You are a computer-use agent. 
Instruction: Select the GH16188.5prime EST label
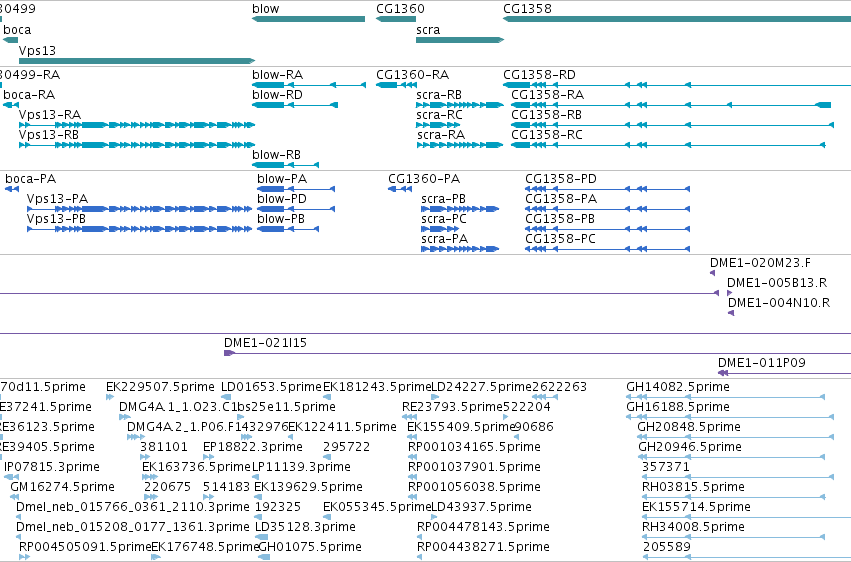click(678, 407)
